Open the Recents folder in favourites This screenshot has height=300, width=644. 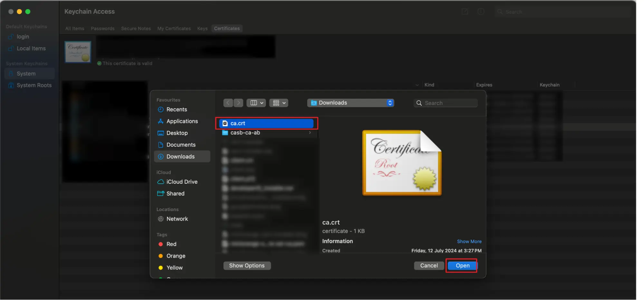click(x=177, y=109)
